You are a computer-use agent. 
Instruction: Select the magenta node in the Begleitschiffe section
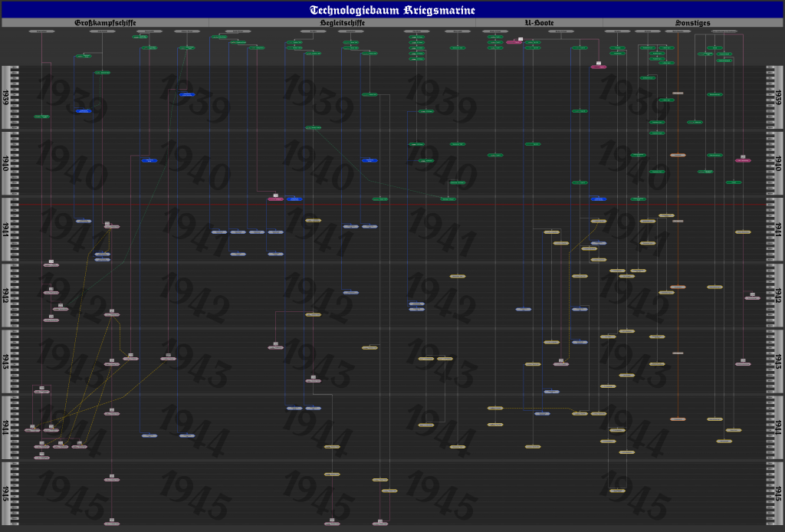click(276, 199)
